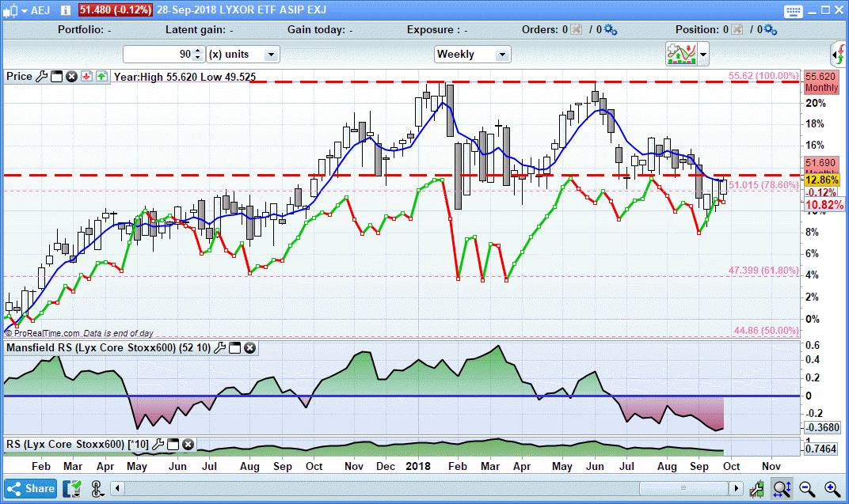
Task: Click the quantity field showing 90
Action: (158, 54)
